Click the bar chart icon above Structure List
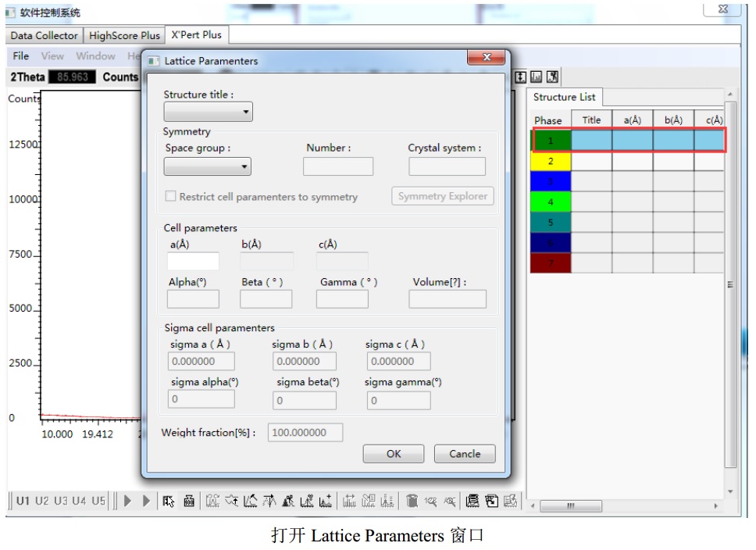756x550 pixels. click(537, 77)
